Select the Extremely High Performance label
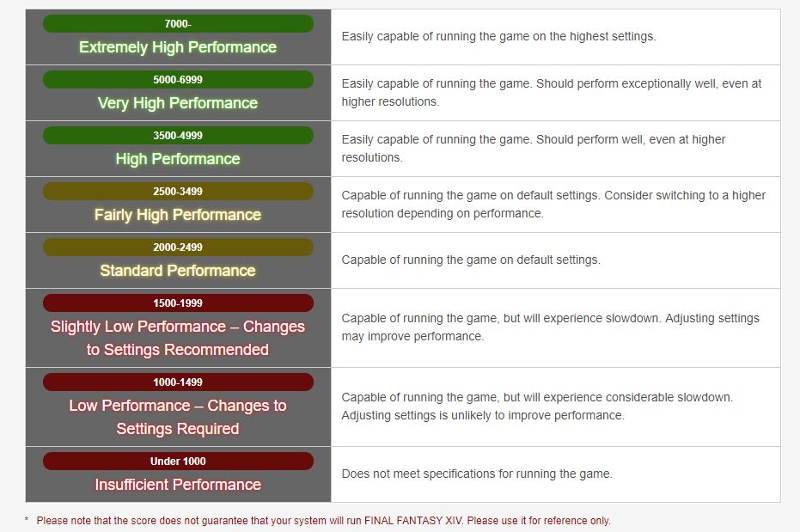The width and height of the screenshot is (800, 532). [178, 47]
